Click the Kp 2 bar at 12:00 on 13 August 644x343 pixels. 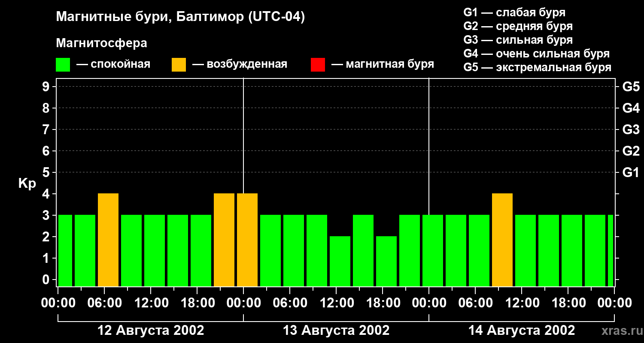point(340,261)
